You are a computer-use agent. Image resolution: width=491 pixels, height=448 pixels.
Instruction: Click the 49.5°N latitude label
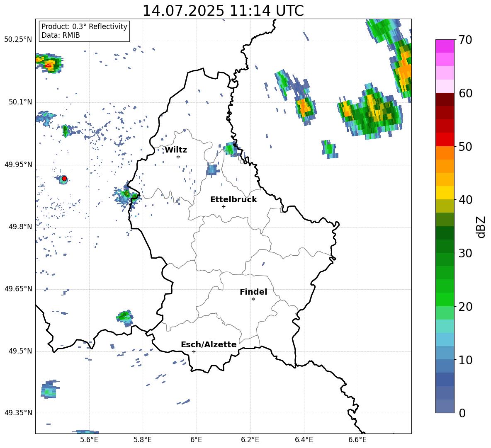(x=20, y=351)
